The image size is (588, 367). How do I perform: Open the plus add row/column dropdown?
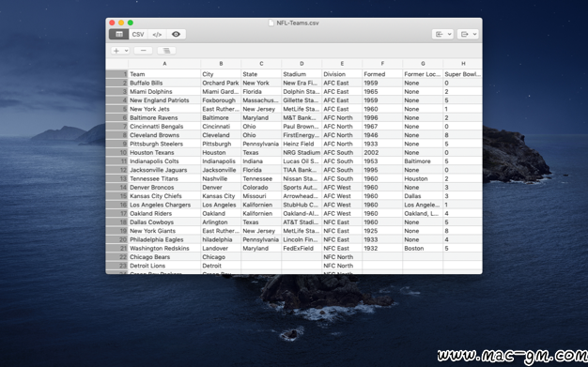[x=120, y=51]
